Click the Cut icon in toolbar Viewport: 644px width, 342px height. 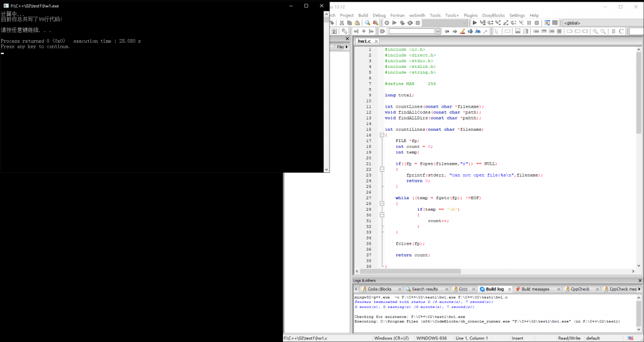pyautogui.click(x=341, y=23)
